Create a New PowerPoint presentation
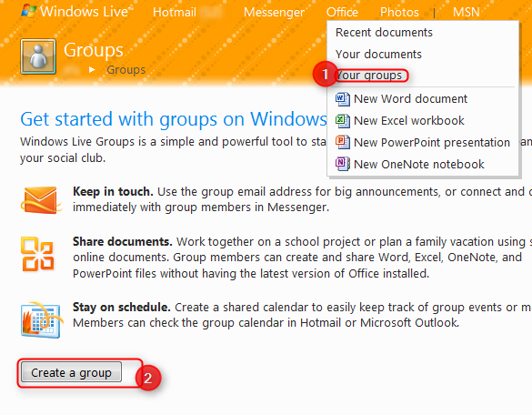The width and height of the screenshot is (532, 415). (x=432, y=142)
